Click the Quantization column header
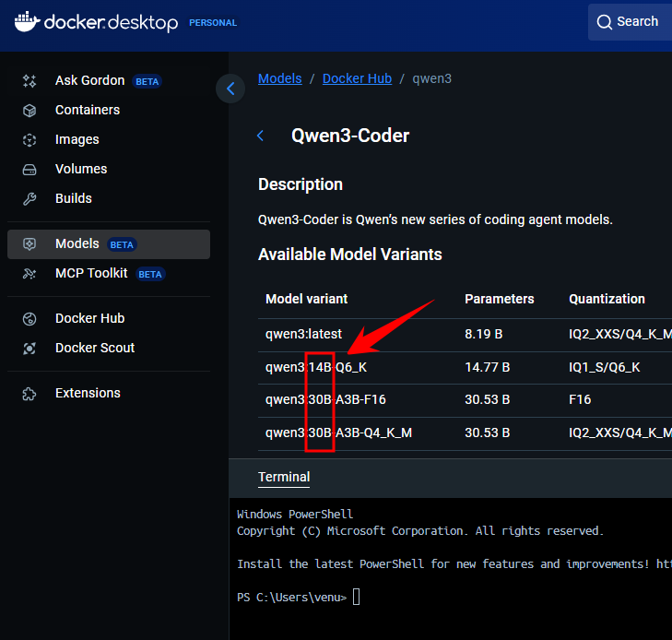The height and width of the screenshot is (640, 672). pyautogui.click(x=607, y=299)
